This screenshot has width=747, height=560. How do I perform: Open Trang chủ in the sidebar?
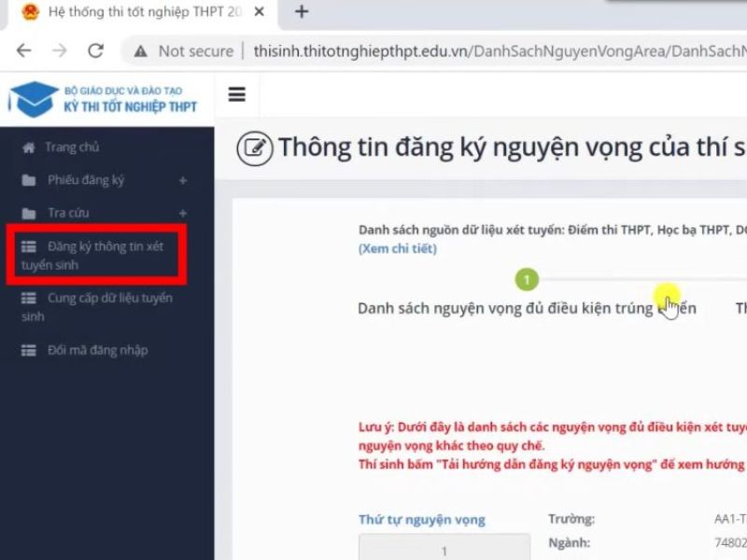tap(72, 147)
